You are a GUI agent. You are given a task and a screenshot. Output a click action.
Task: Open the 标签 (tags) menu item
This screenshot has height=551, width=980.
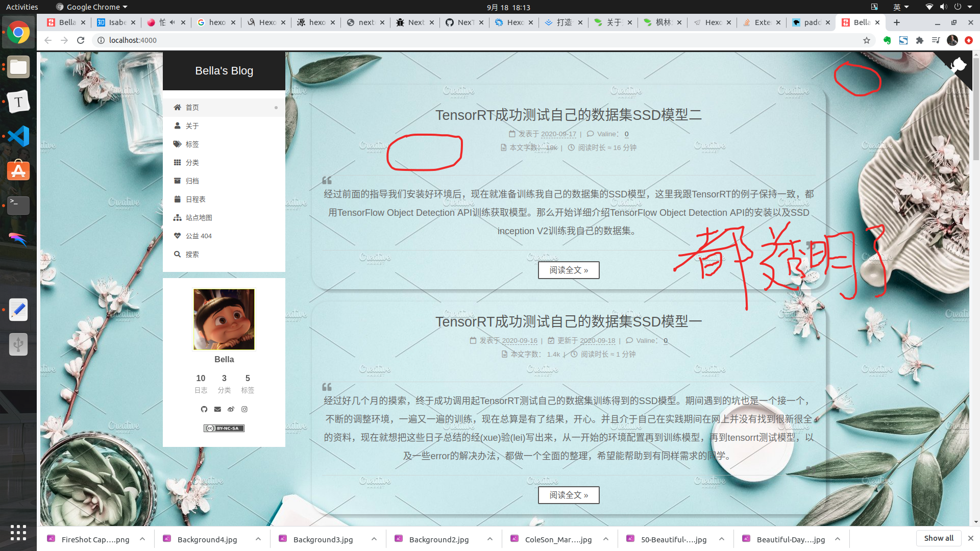tap(192, 144)
